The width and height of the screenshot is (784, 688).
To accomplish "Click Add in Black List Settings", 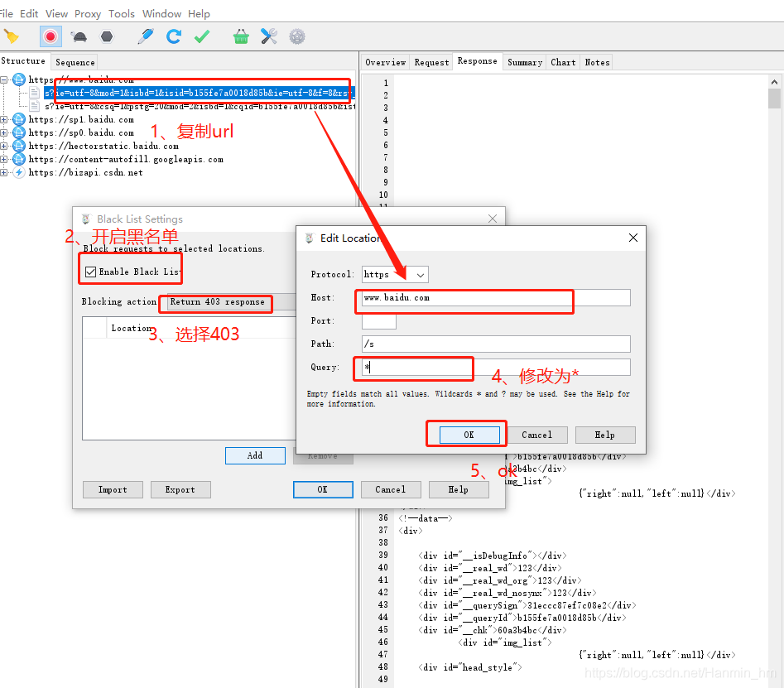I will pos(255,455).
